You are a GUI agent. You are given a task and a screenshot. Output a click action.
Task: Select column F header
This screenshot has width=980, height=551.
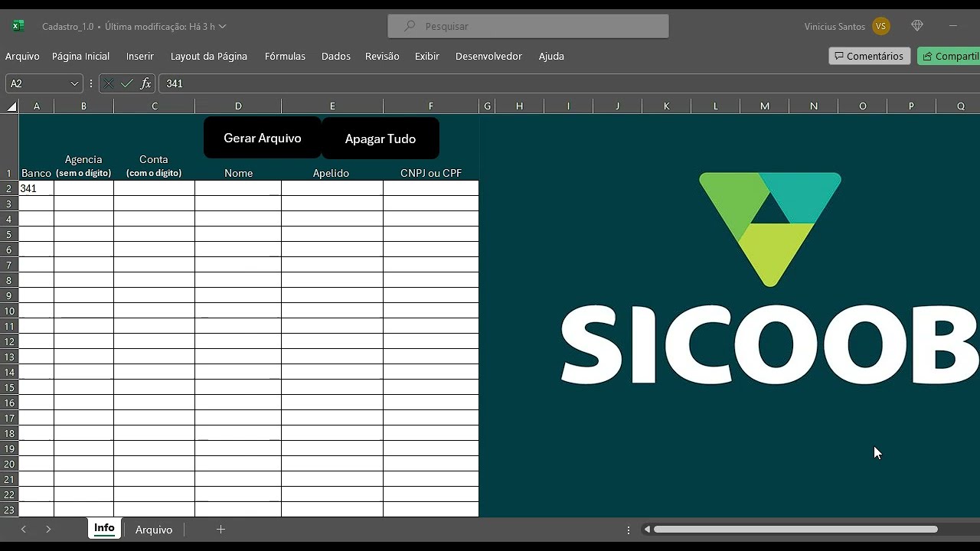(431, 106)
